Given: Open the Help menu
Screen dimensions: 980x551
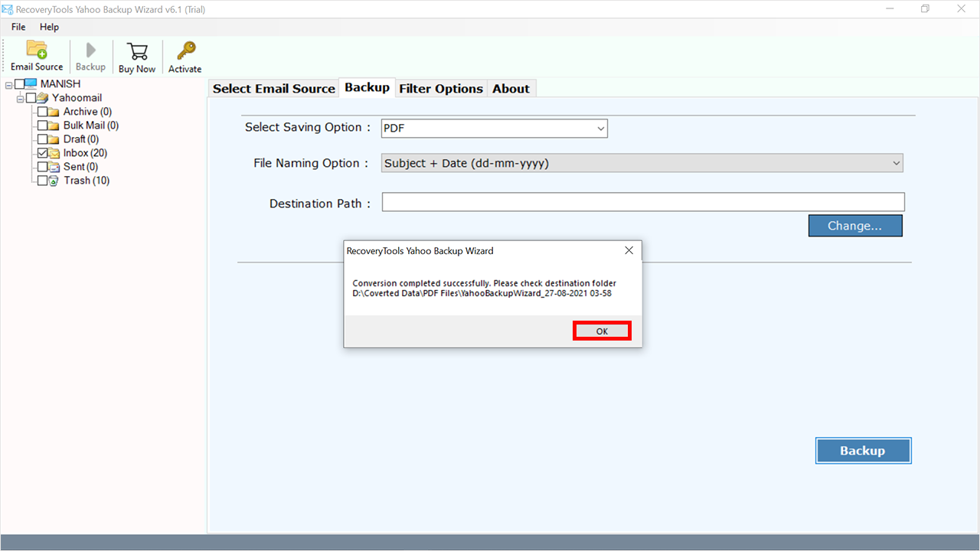Looking at the screenshot, I should (49, 27).
